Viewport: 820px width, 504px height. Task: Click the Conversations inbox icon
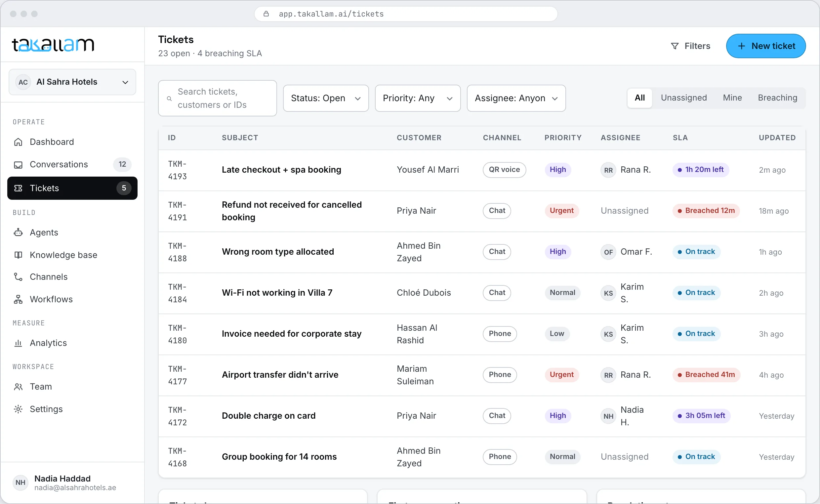(18, 165)
